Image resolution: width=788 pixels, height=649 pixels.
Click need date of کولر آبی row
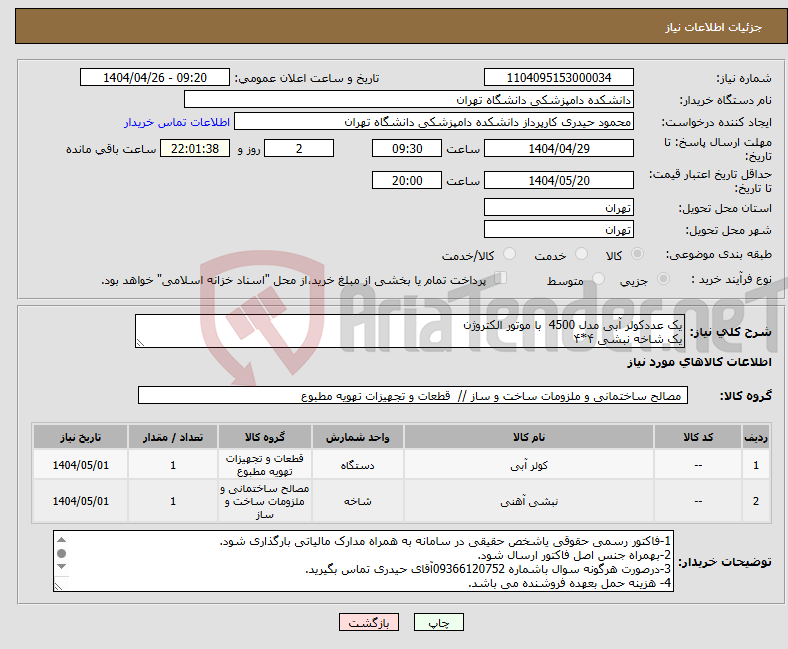80,465
